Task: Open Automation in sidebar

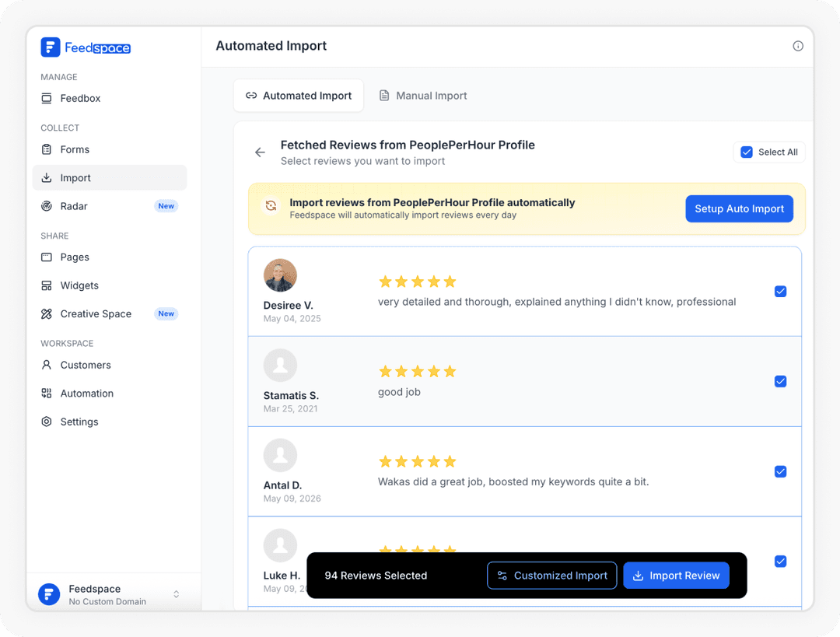Action: pos(110,394)
